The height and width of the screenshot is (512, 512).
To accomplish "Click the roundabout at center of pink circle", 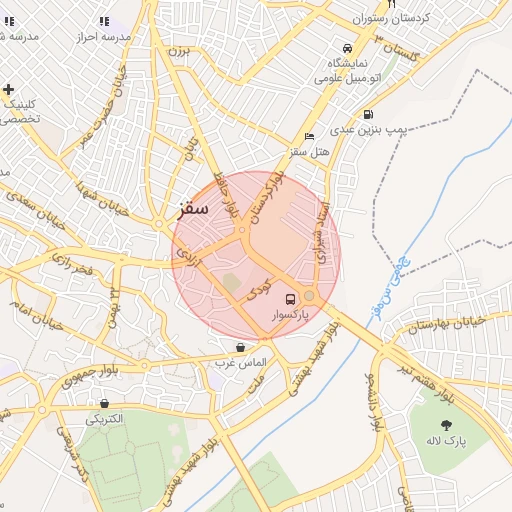I will pos(242,230).
